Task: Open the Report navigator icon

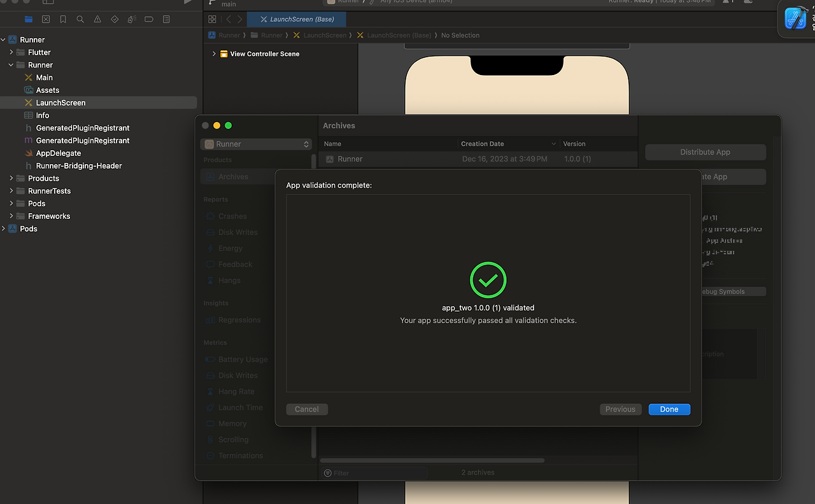Action: [166, 20]
